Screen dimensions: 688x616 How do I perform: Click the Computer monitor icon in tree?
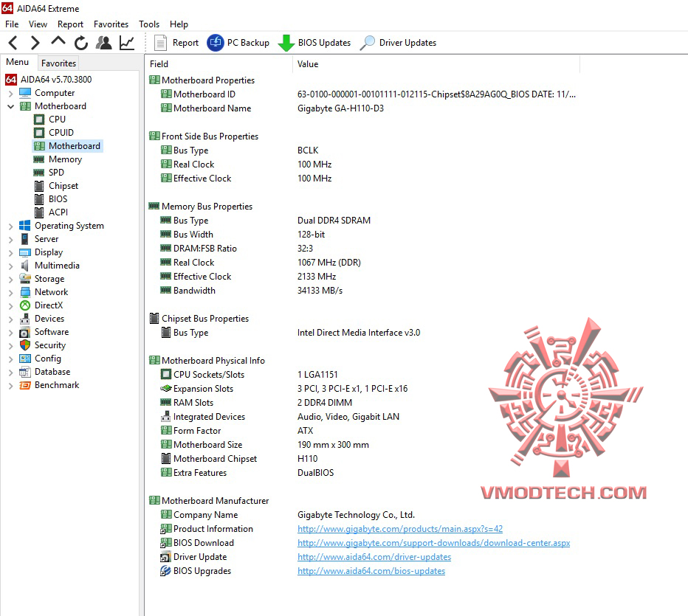25,93
